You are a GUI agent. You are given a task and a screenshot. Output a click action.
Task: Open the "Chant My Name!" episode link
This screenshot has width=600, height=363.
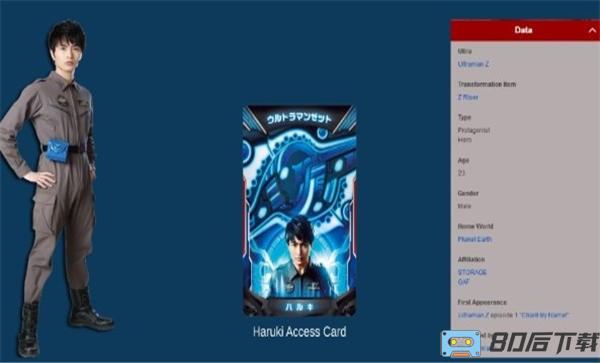click(x=545, y=315)
